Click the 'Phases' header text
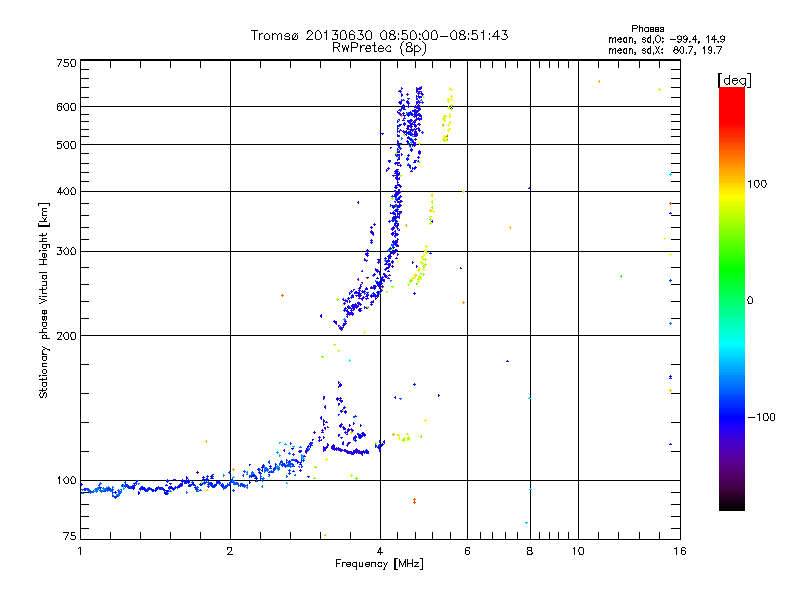This screenshot has height=600, width=800. [x=647, y=29]
